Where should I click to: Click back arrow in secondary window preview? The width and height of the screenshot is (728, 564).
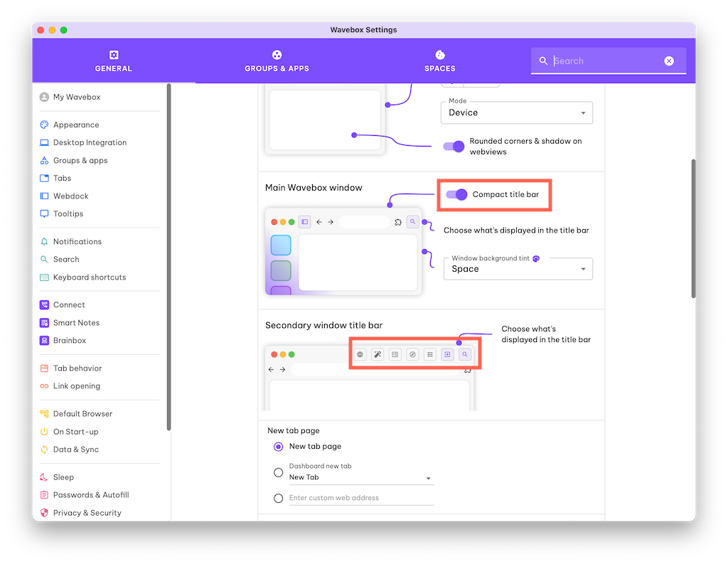[271, 370]
